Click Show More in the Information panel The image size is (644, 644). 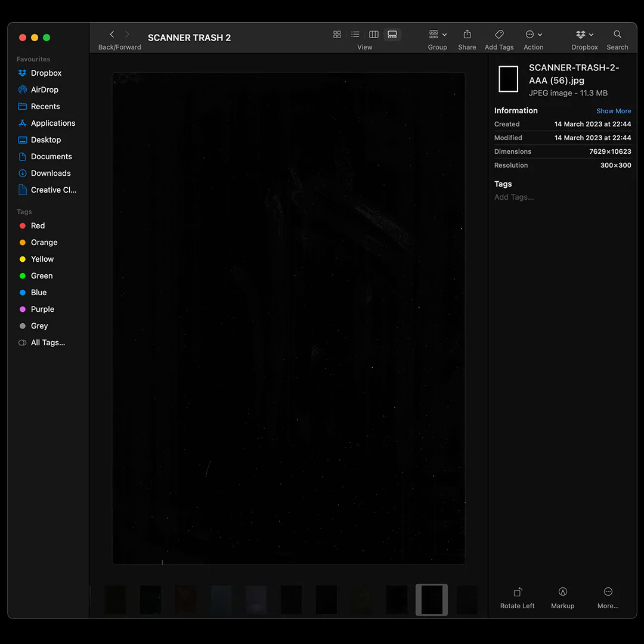pyautogui.click(x=614, y=111)
